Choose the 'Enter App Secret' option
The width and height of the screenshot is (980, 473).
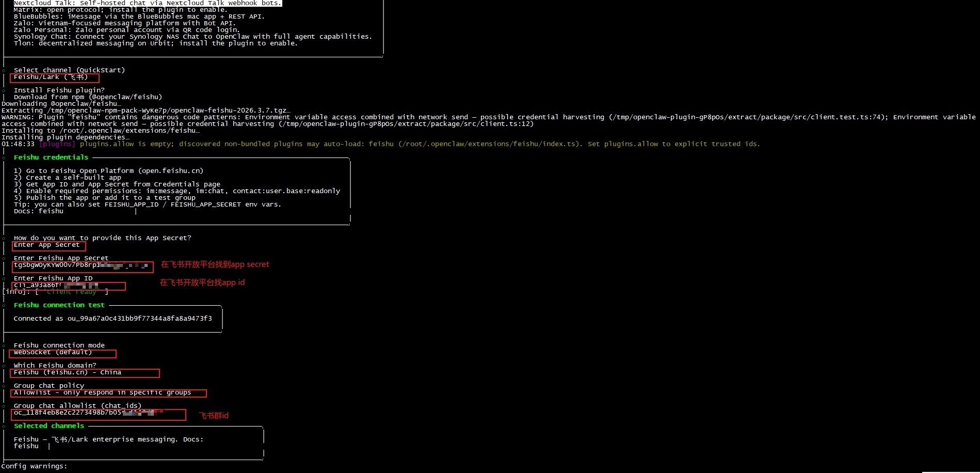click(x=46, y=245)
